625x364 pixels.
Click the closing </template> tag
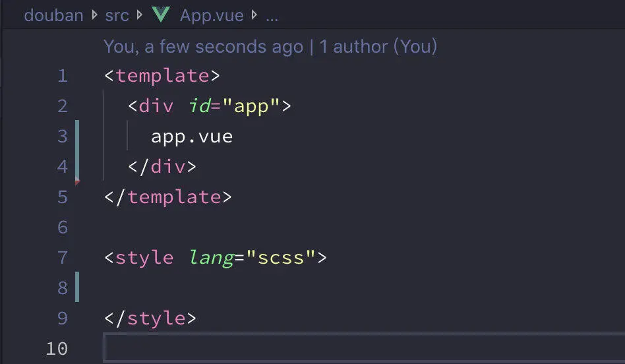(168, 197)
